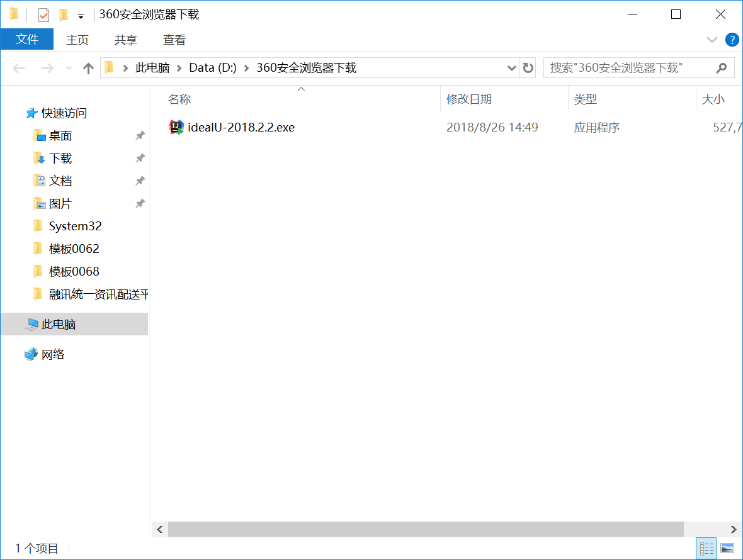Go forward with the right arrow
This screenshot has width=743, height=560.
(x=47, y=69)
